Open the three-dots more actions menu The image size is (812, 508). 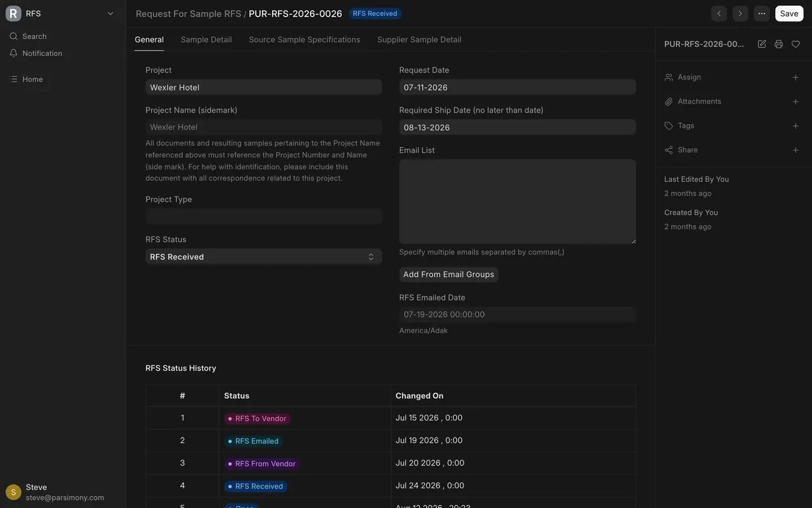[762, 13]
